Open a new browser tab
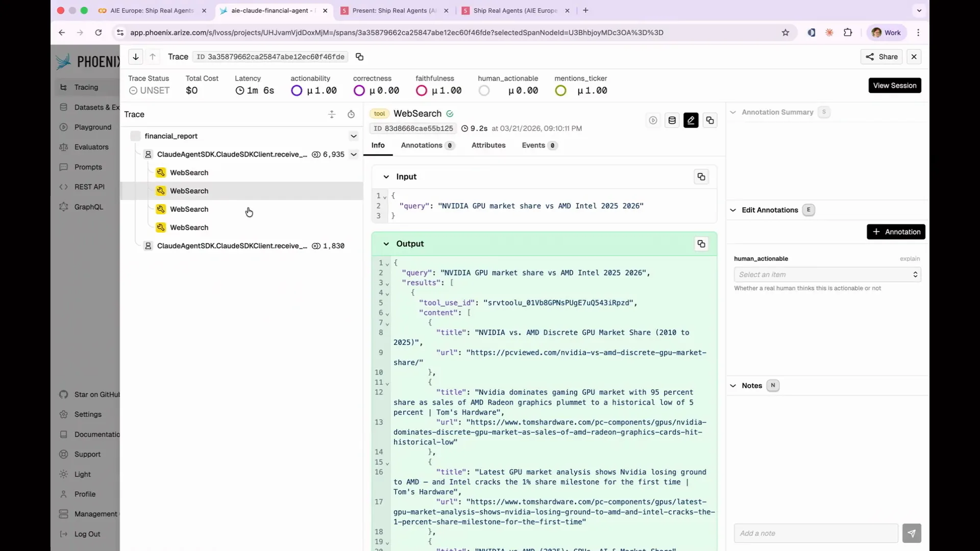The height and width of the screenshot is (551, 980). coord(585,11)
